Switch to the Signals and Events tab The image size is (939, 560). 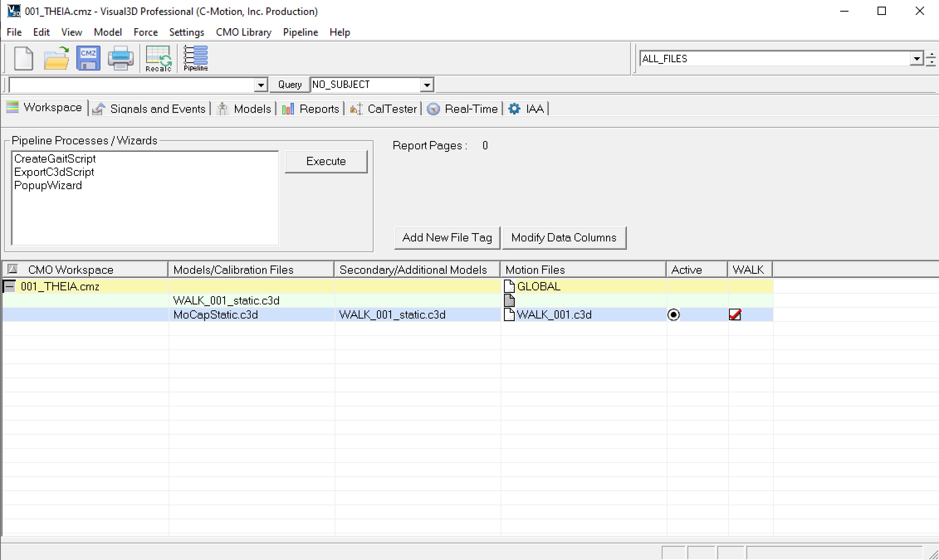coord(150,109)
